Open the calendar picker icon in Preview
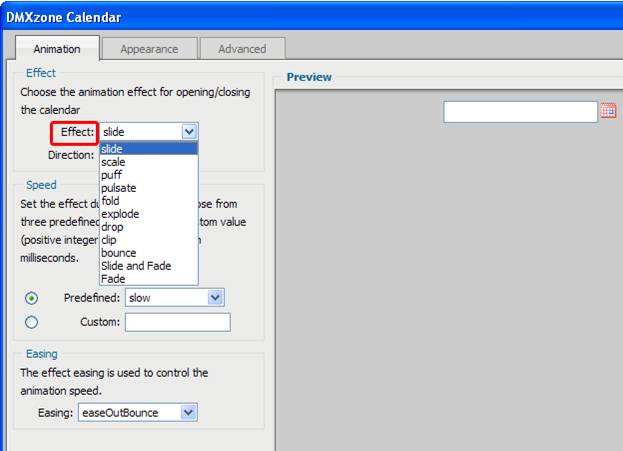This screenshot has height=451, width=623. coord(608,111)
